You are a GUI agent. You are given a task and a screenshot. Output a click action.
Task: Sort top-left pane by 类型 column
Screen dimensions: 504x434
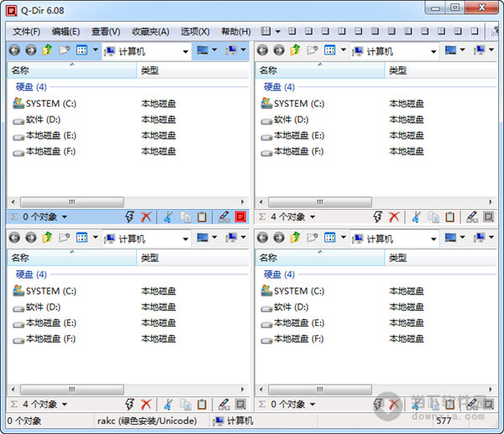pos(193,71)
